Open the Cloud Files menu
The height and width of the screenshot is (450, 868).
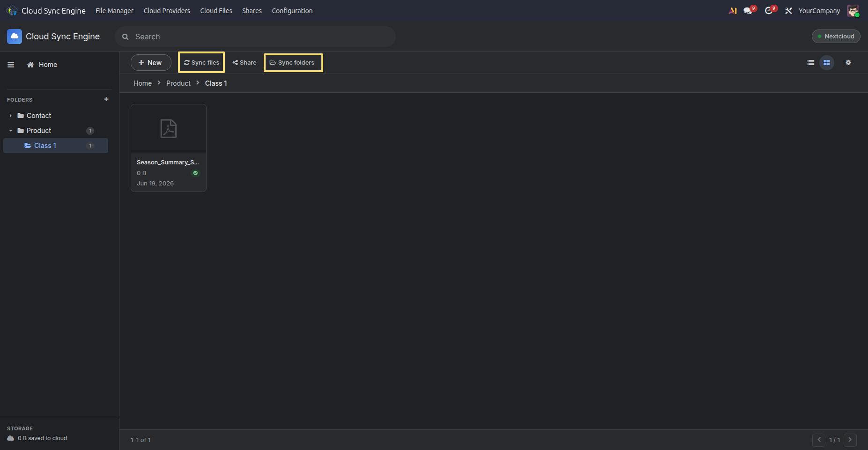216,11
